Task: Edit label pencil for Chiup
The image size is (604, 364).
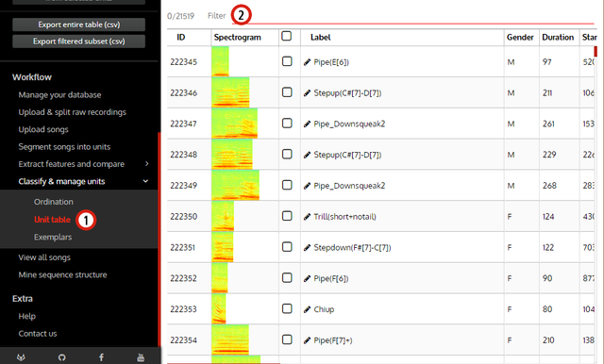Action: coord(307,309)
